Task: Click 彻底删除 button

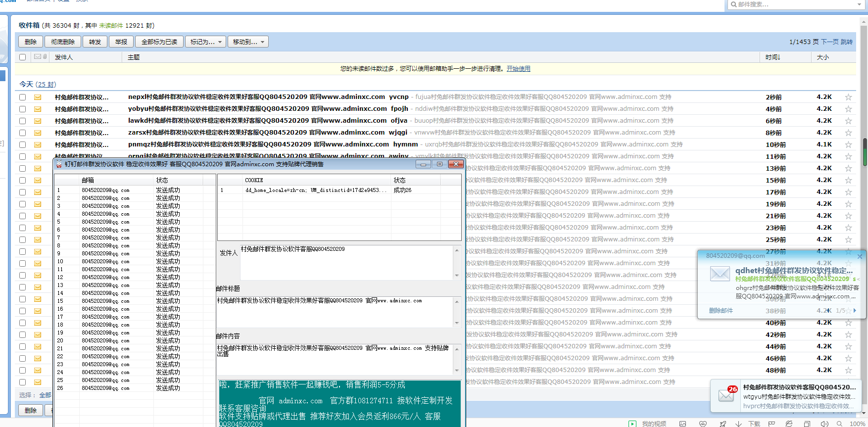Action: click(x=63, y=42)
